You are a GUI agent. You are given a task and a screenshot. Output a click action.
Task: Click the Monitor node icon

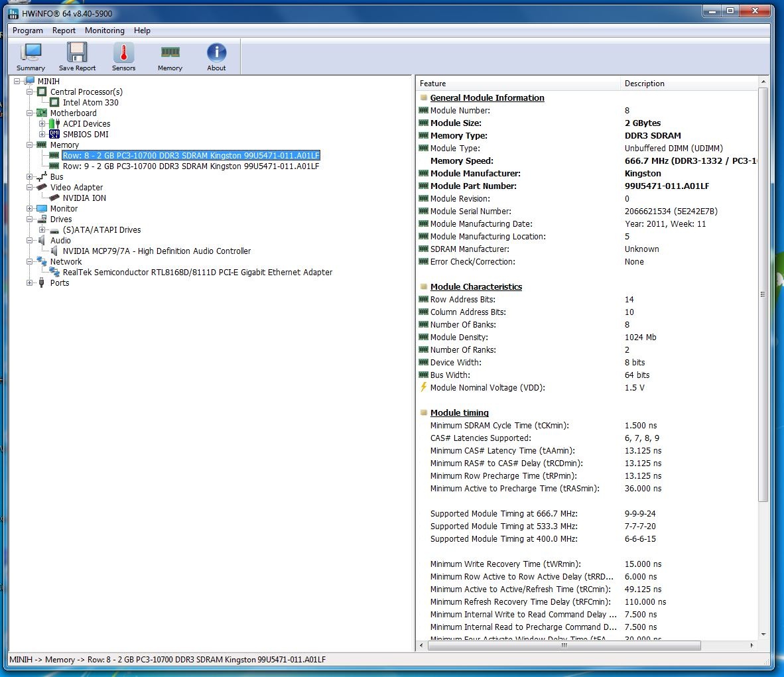click(42, 208)
